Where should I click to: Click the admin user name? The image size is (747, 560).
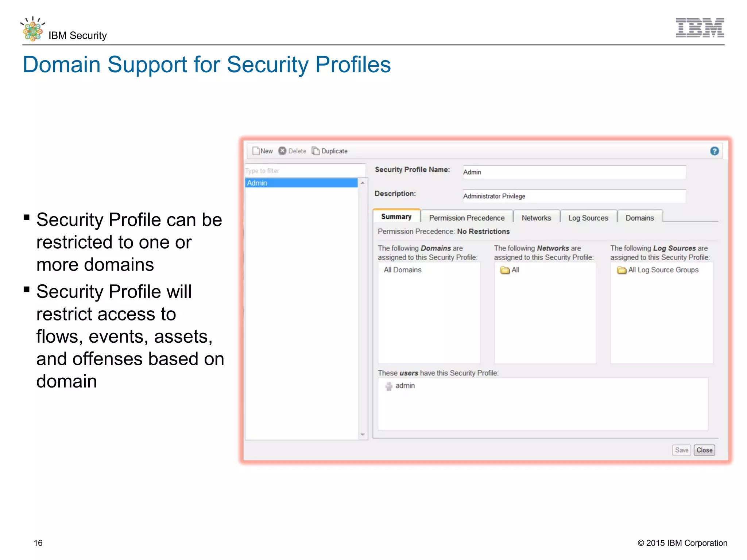(x=405, y=386)
